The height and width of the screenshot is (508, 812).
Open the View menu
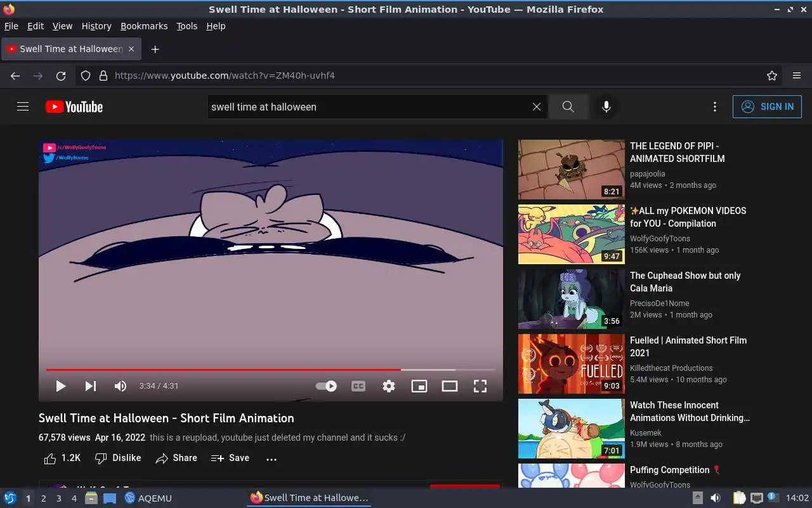pos(62,26)
